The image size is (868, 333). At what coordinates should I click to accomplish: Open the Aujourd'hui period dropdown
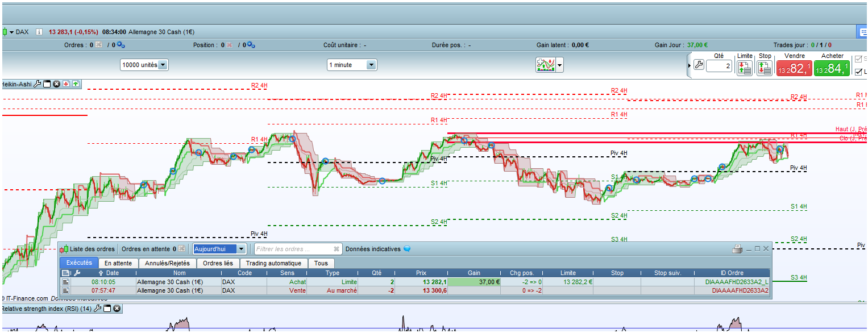click(x=219, y=249)
